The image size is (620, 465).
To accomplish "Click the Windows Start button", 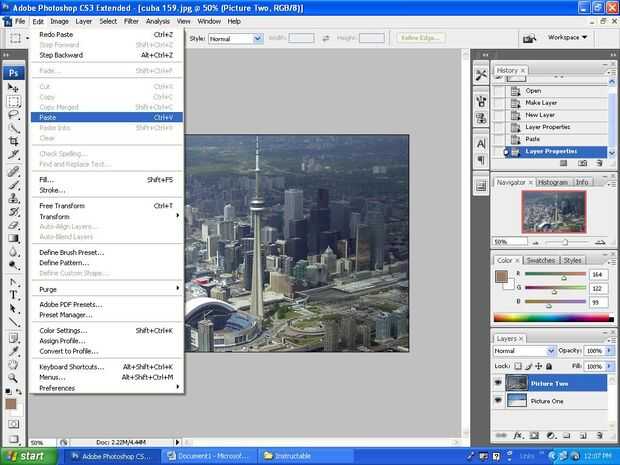I will pos(32,456).
